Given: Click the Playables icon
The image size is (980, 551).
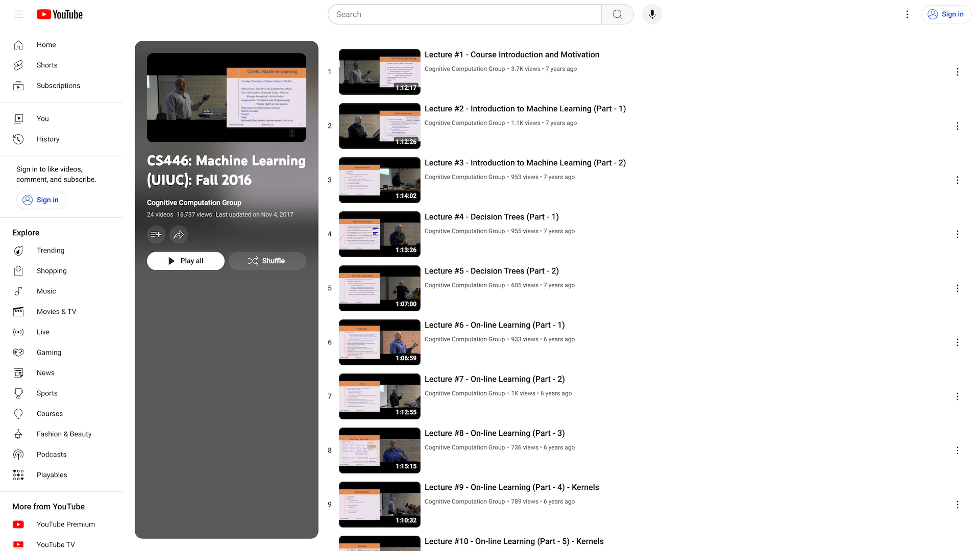Looking at the screenshot, I should pos(18,475).
